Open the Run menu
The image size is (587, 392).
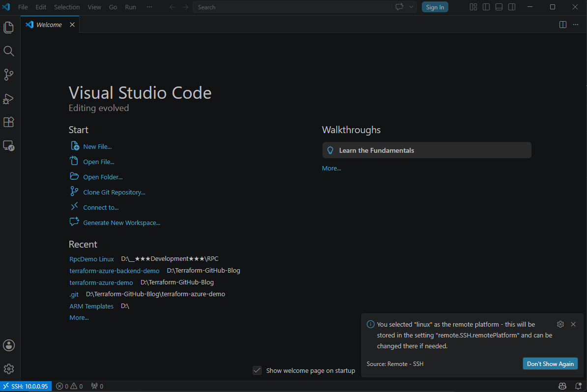point(131,7)
